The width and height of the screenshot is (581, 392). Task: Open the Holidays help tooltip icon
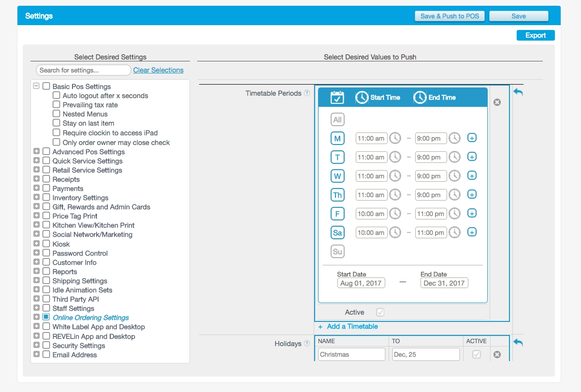(x=306, y=344)
